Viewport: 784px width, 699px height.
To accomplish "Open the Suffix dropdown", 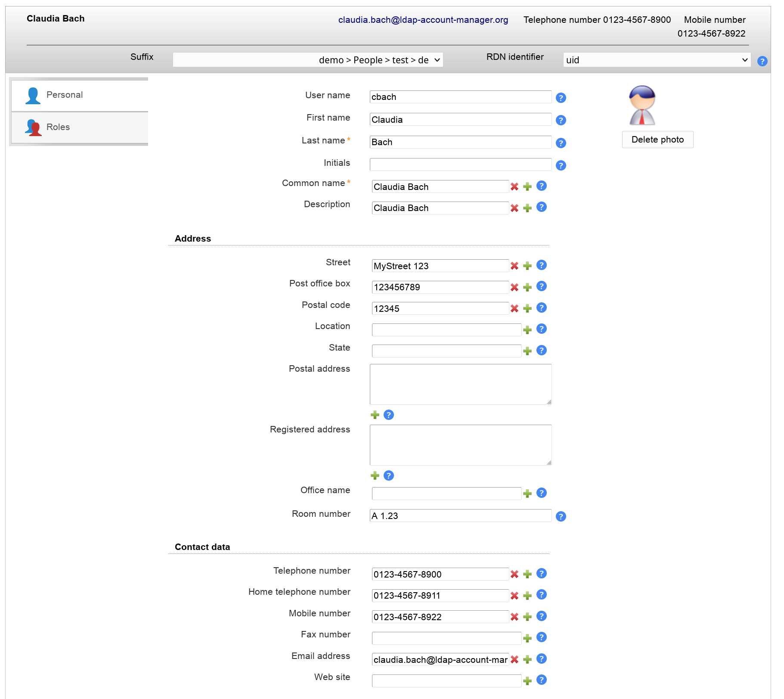I will point(307,60).
